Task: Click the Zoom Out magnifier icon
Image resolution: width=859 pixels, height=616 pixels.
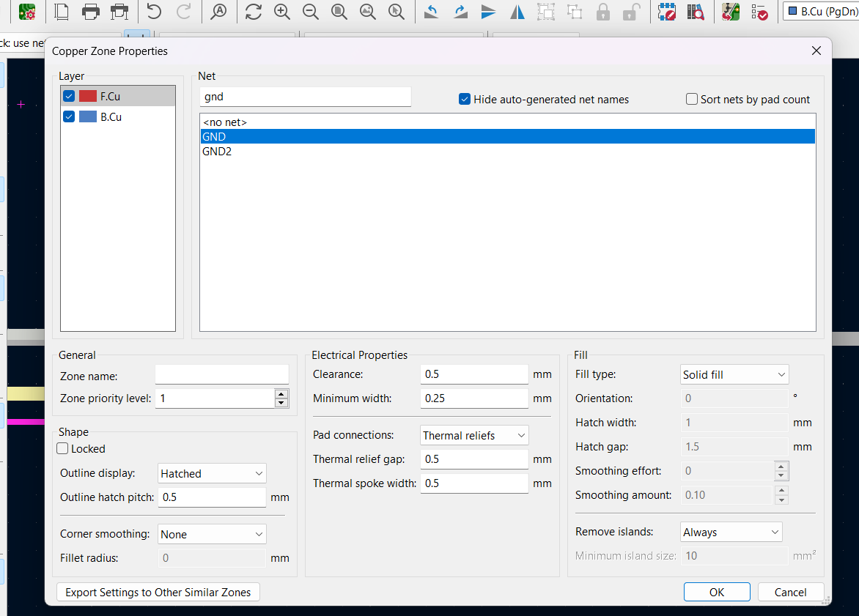Action: 310,12
